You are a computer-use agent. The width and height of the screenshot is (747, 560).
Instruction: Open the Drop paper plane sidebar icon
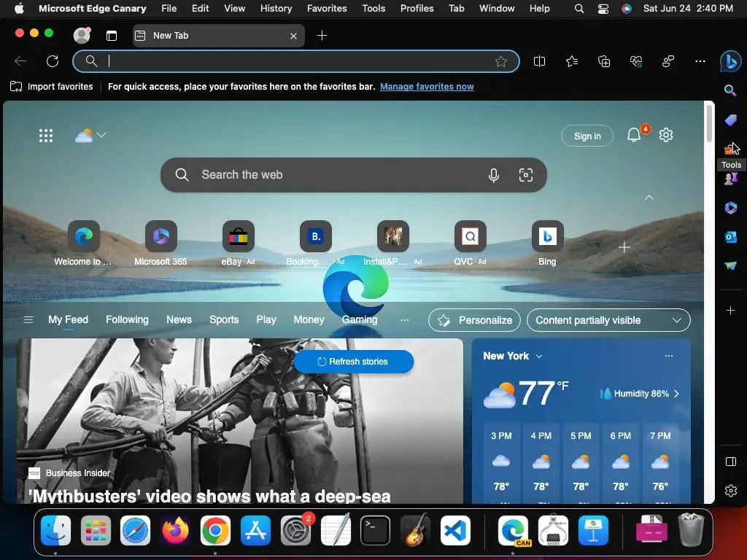point(730,265)
